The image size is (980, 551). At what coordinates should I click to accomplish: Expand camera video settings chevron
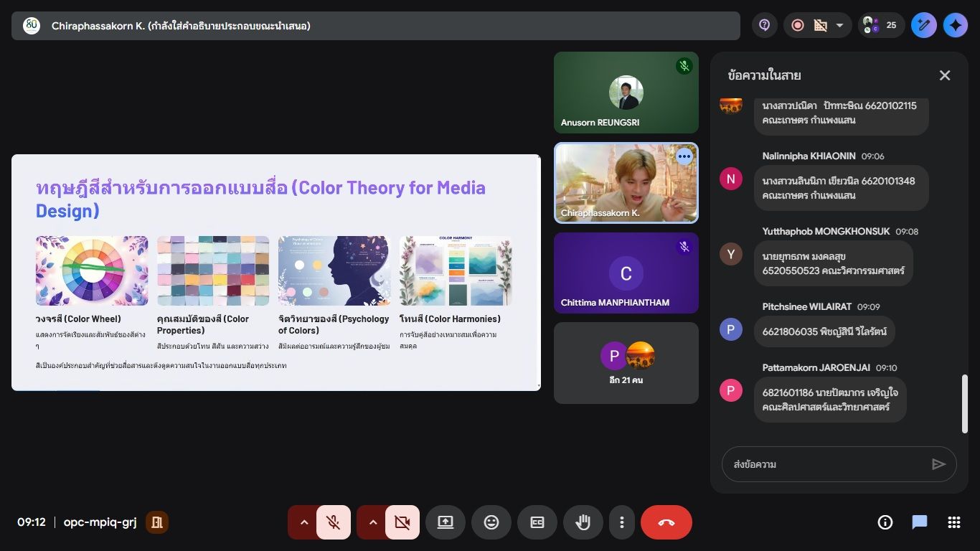pyautogui.click(x=372, y=522)
